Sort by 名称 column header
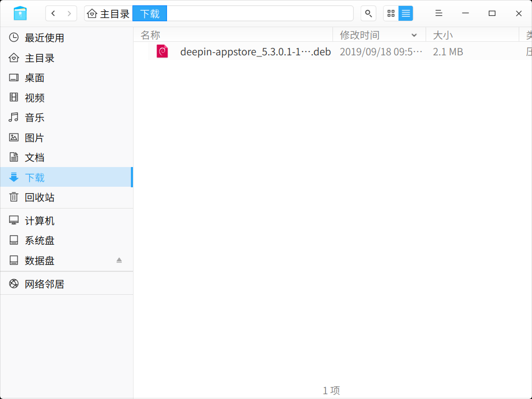This screenshot has width=532, height=399. pos(233,35)
